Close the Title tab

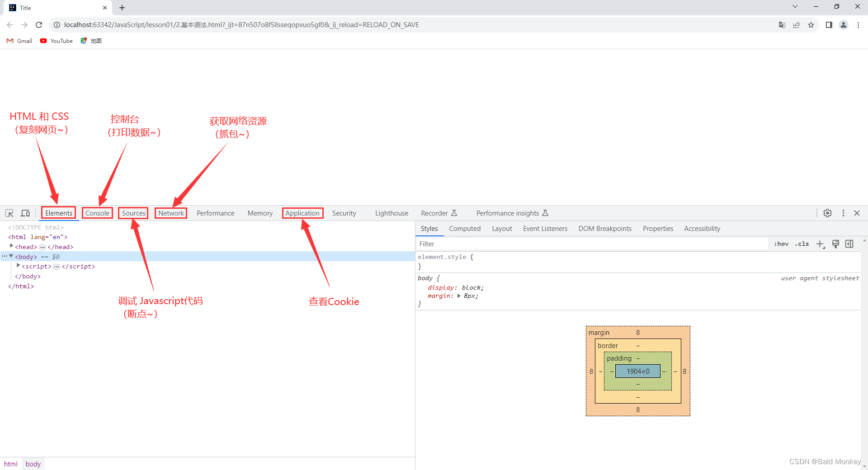click(105, 8)
